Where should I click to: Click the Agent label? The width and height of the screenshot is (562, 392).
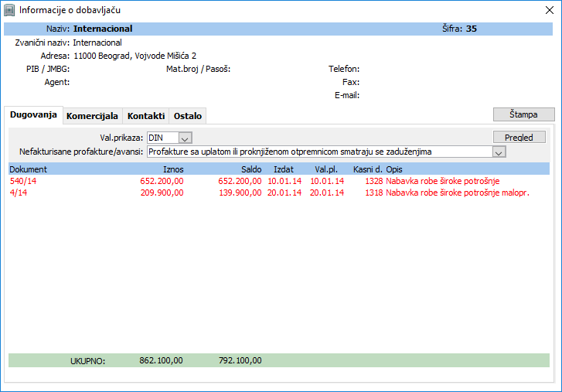(x=57, y=83)
